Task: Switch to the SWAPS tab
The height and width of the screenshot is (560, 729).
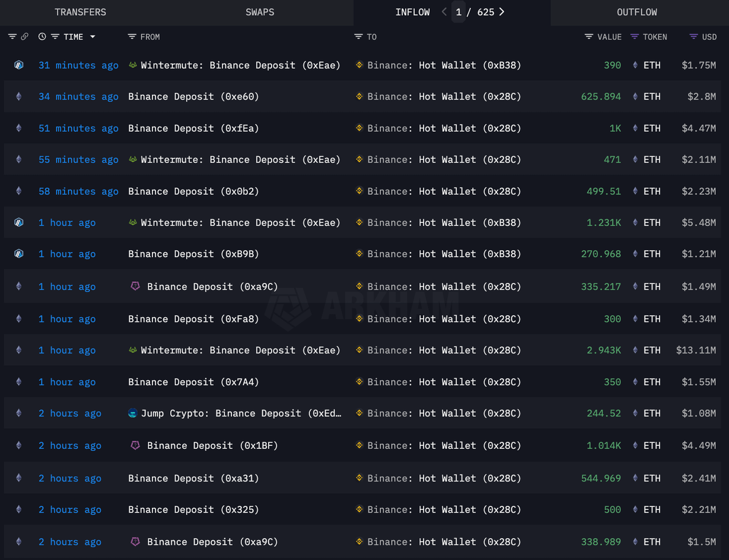Action: point(259,12)
